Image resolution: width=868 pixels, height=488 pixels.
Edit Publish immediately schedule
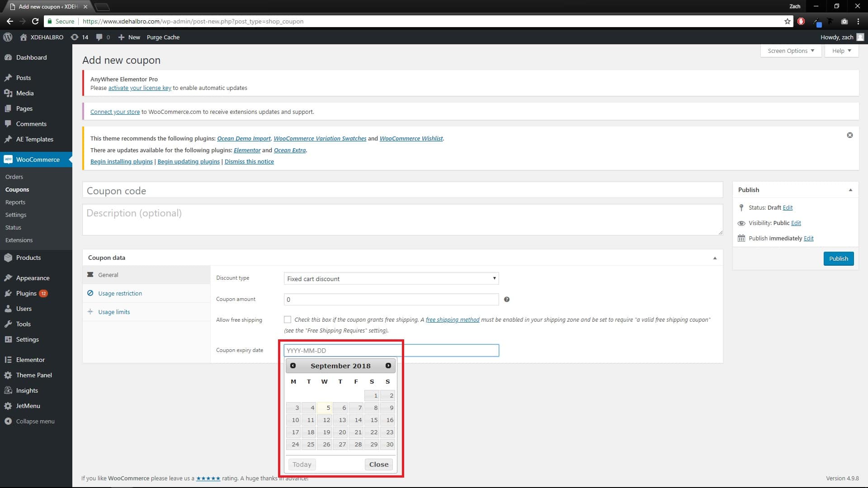coord(809,238)
